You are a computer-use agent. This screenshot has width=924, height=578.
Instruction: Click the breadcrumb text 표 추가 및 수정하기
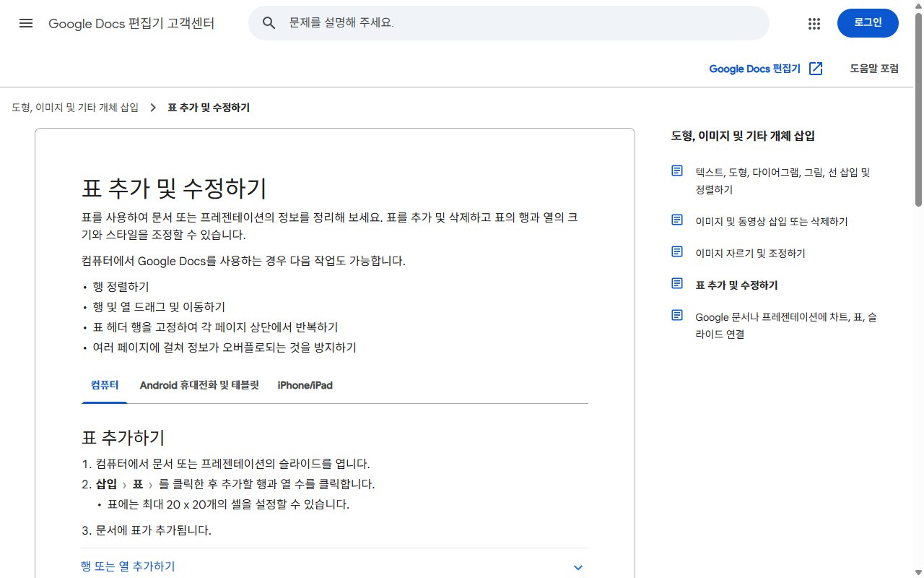(x=209, y=108)
